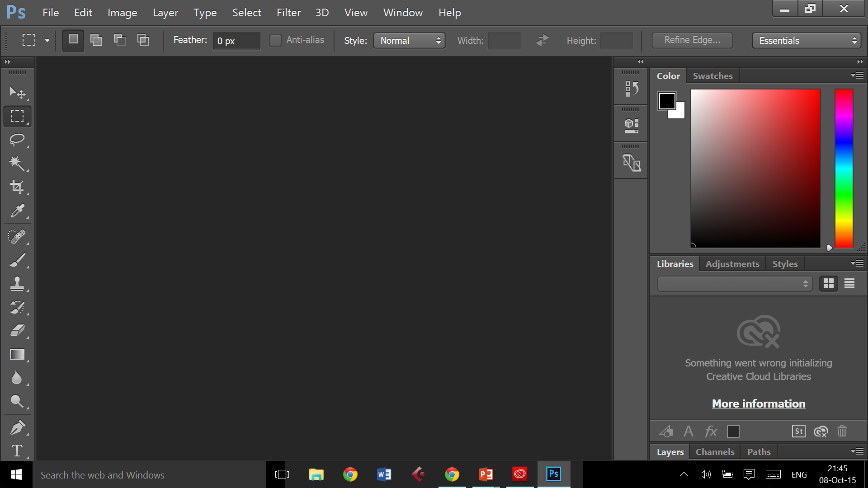Select the Zoom tool

click(16, 402)
